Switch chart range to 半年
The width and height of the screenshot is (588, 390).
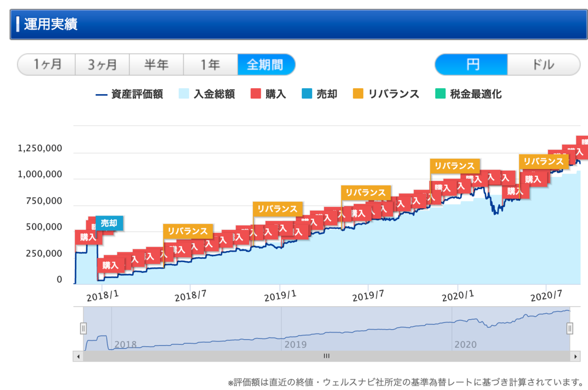pos(156,65)
